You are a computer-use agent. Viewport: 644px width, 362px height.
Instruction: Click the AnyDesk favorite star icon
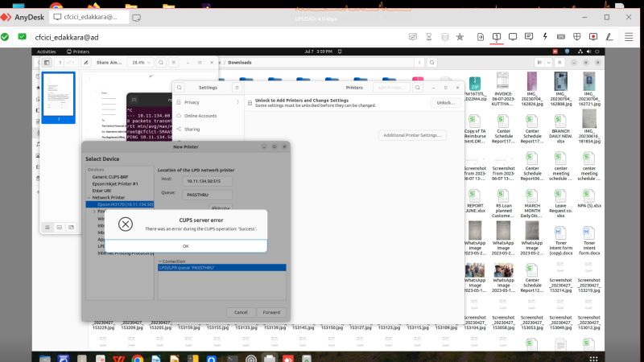point(460,37)
